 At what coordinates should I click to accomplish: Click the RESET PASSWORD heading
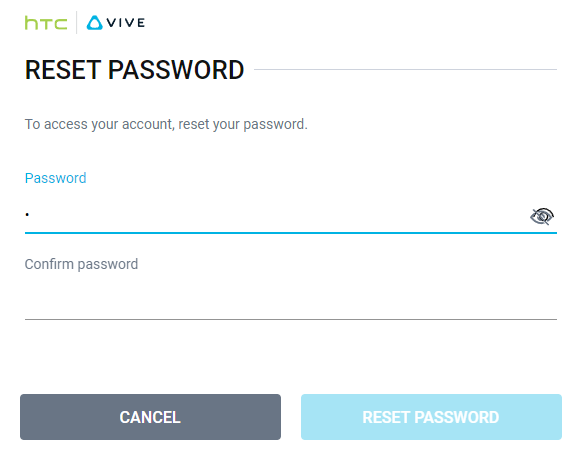pos(134,70)
